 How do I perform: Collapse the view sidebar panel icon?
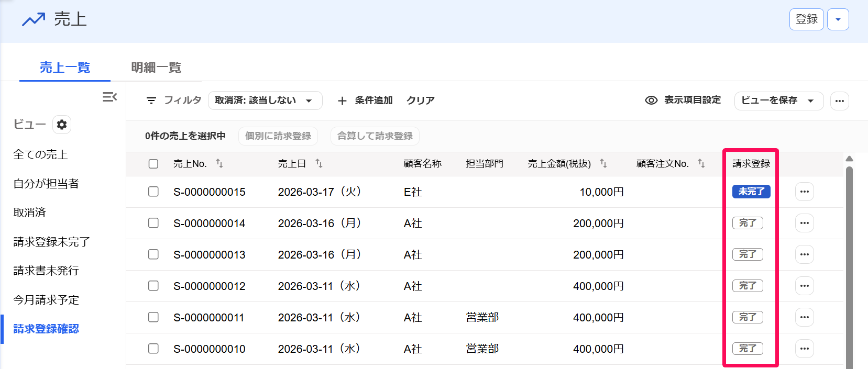coord(109,97)
